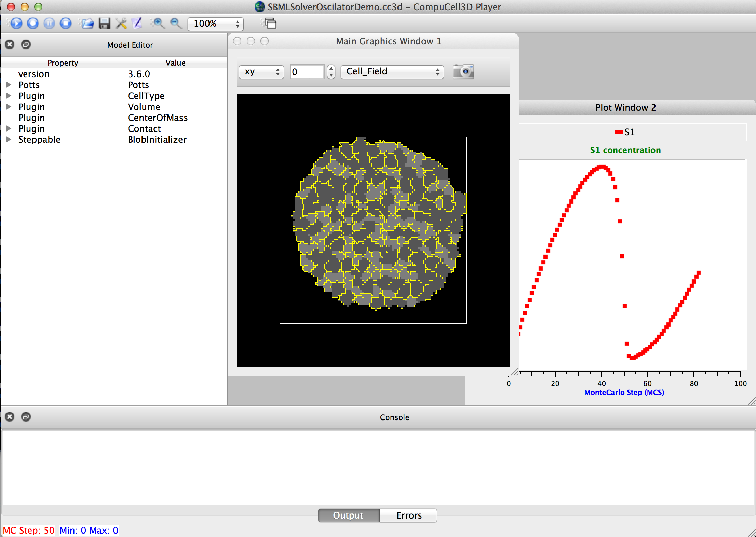Open the Cell_Field selector dropdown
756x537 pixels.
392,72
